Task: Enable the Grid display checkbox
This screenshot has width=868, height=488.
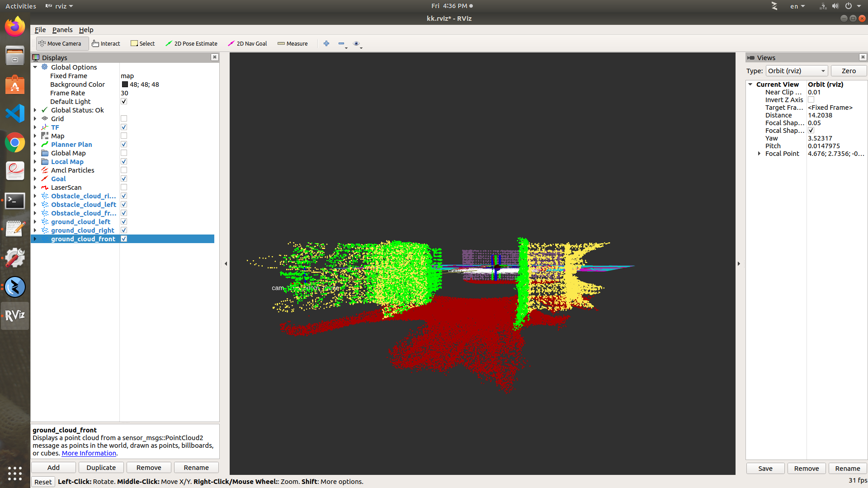Action: [x=124, y=119]
